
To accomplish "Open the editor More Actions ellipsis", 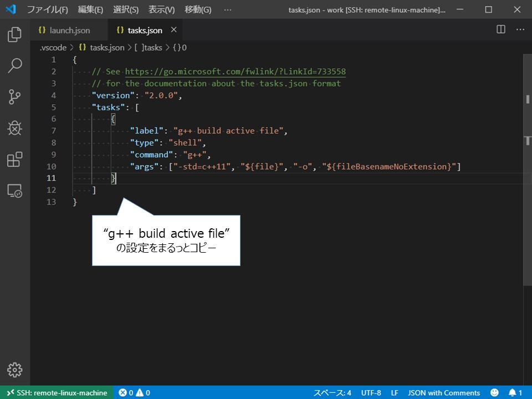I will click(520, 29).
